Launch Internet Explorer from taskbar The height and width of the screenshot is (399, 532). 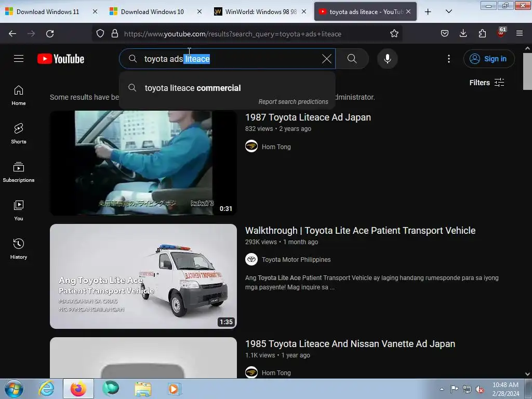[46, 389]
